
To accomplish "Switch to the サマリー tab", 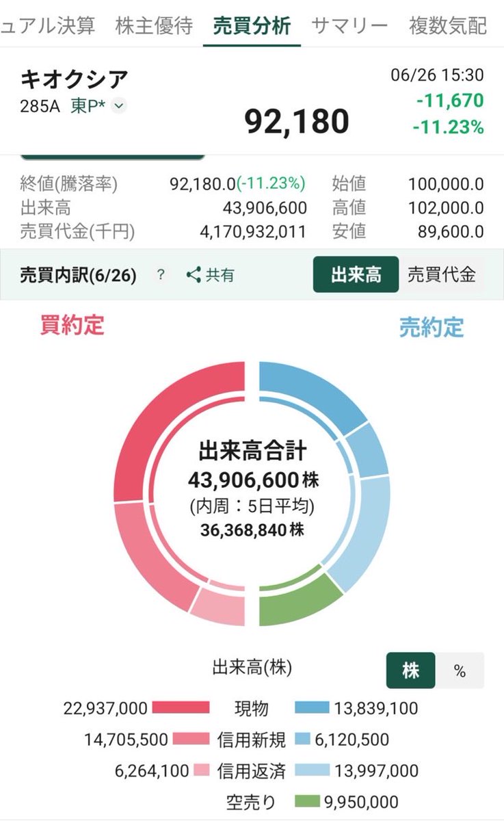I will [349, 26].
